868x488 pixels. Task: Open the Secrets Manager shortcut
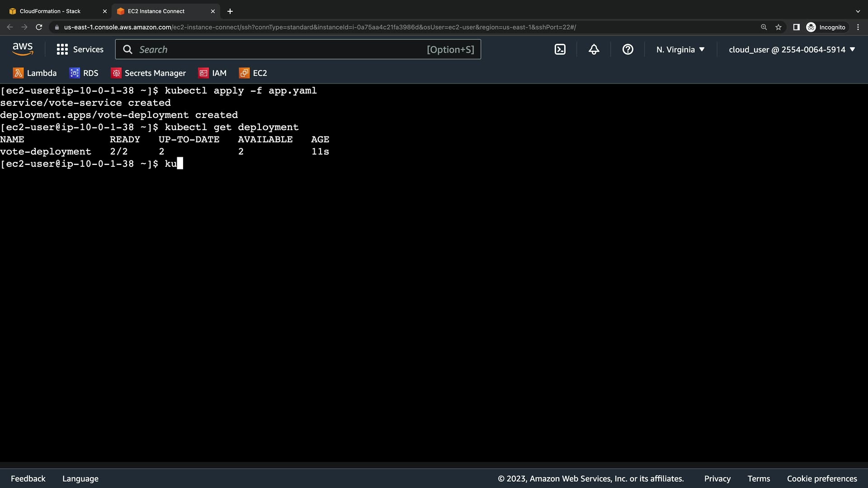point(148,73)
